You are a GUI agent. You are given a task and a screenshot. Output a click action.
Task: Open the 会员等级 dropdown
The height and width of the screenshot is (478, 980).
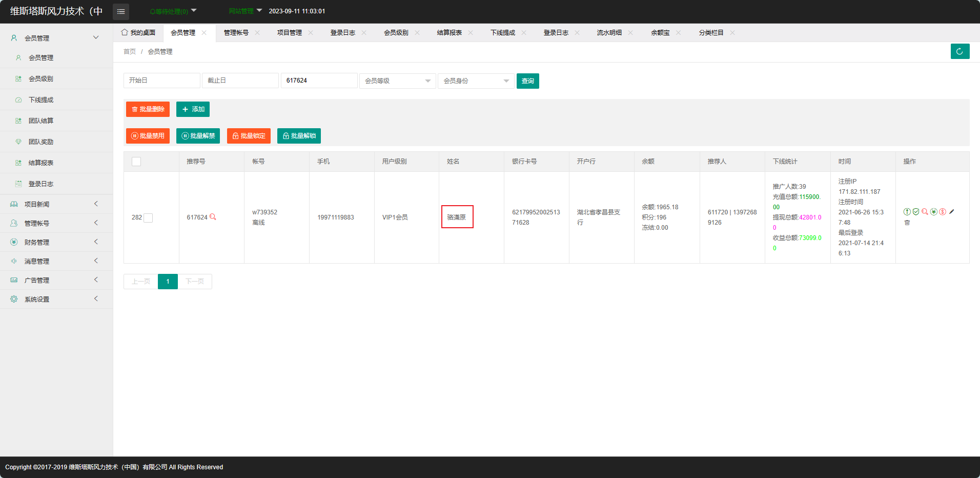(x=397, y=81)
